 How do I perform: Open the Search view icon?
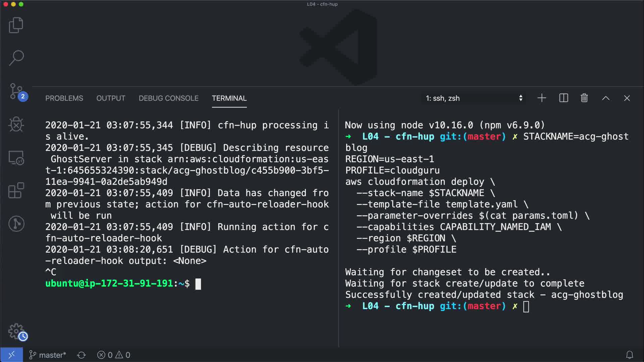pos(16,58)
